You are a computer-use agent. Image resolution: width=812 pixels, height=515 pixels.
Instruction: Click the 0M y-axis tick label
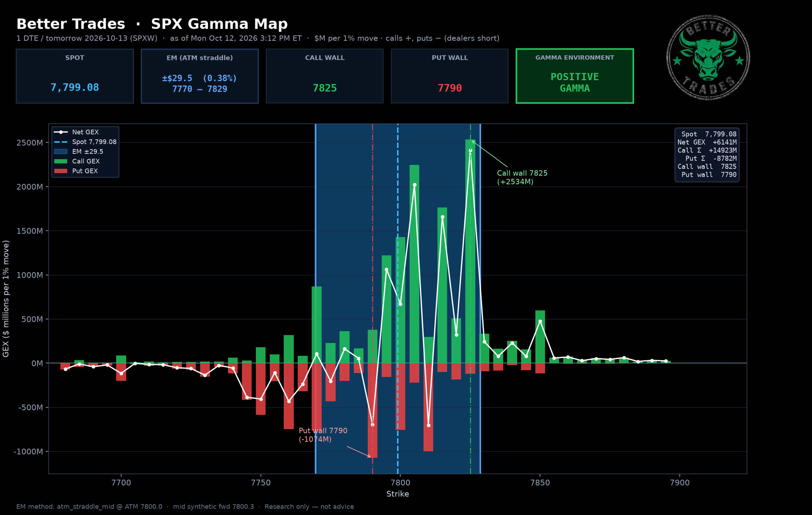point(37,363)
